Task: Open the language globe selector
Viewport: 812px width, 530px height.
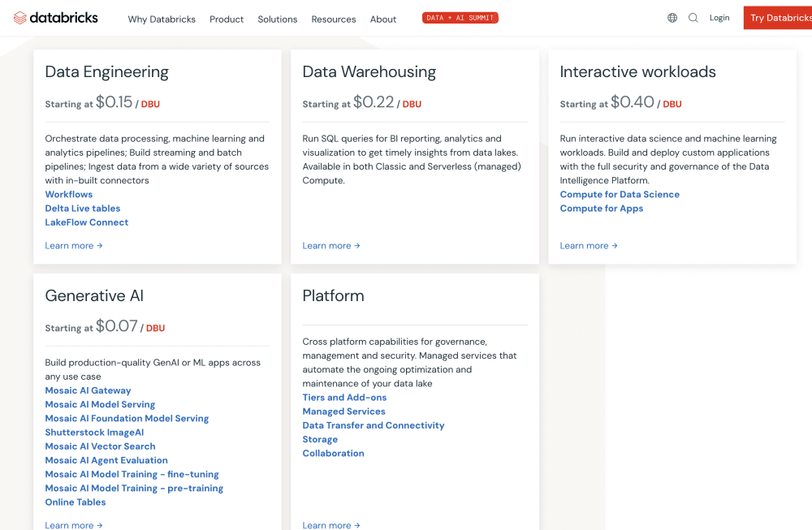Action: click(672, 18)
